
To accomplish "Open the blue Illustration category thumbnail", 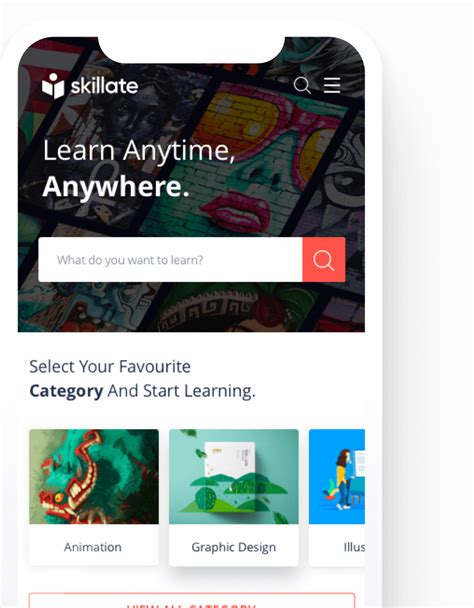I will point(337,477).
